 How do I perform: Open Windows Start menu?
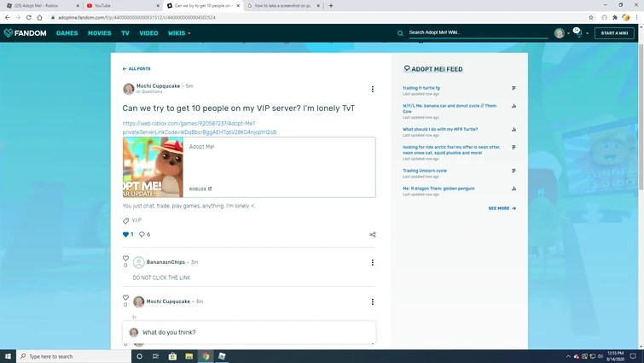(8, 356)
